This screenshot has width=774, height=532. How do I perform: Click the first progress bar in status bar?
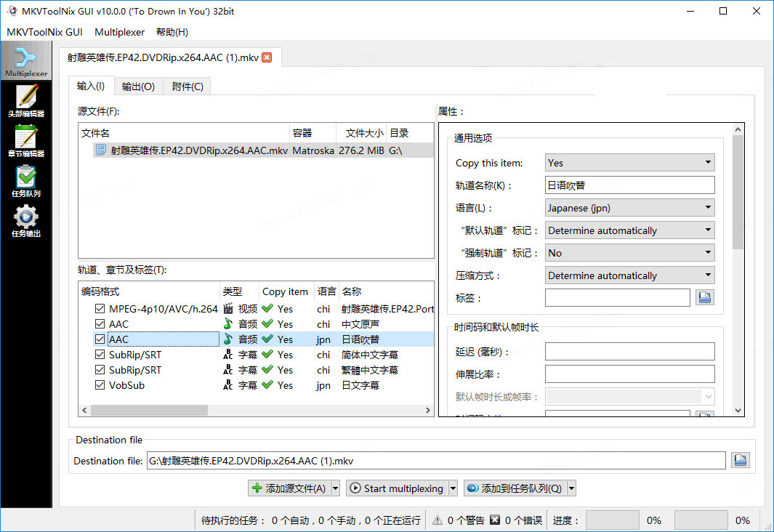pos(612,520)
